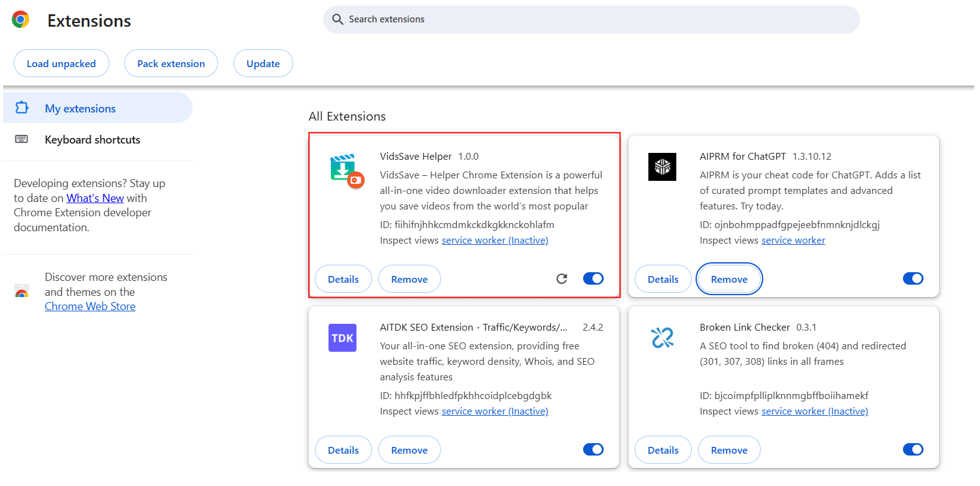Open Details for Broken Link Checker

point(663,450)
